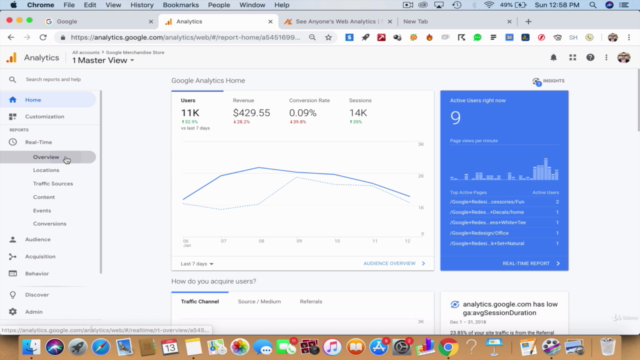Click the Analytics account avatar

624,58
